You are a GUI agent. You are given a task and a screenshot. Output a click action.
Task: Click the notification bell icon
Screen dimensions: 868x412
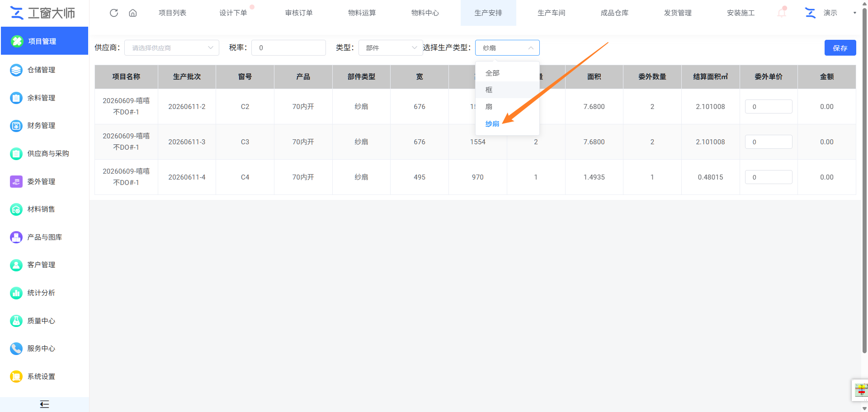(782, 13)
